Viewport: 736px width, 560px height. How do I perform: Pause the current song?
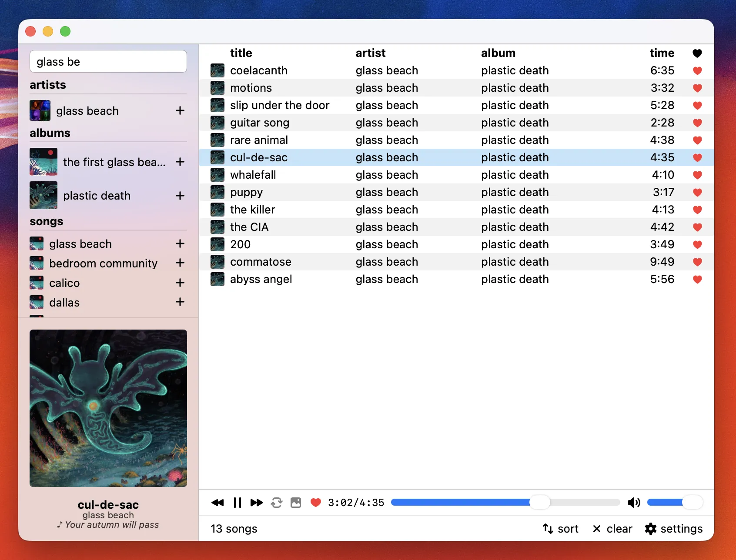click(237, 503)
